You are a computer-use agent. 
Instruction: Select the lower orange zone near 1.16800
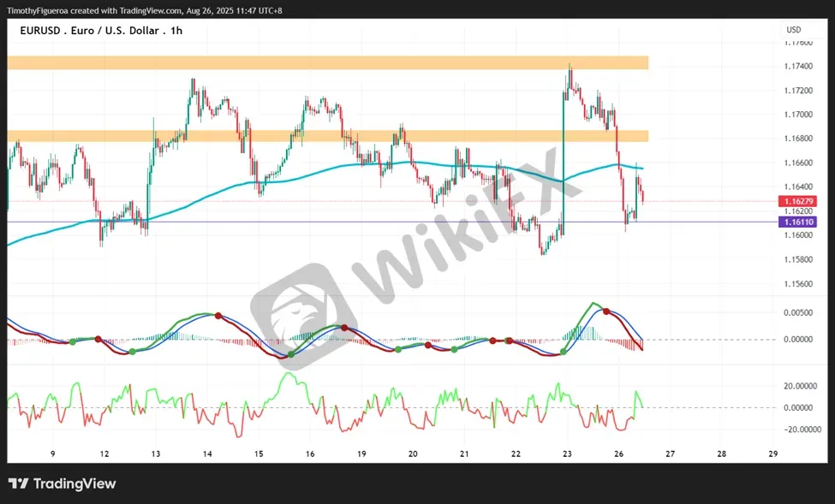328,136
